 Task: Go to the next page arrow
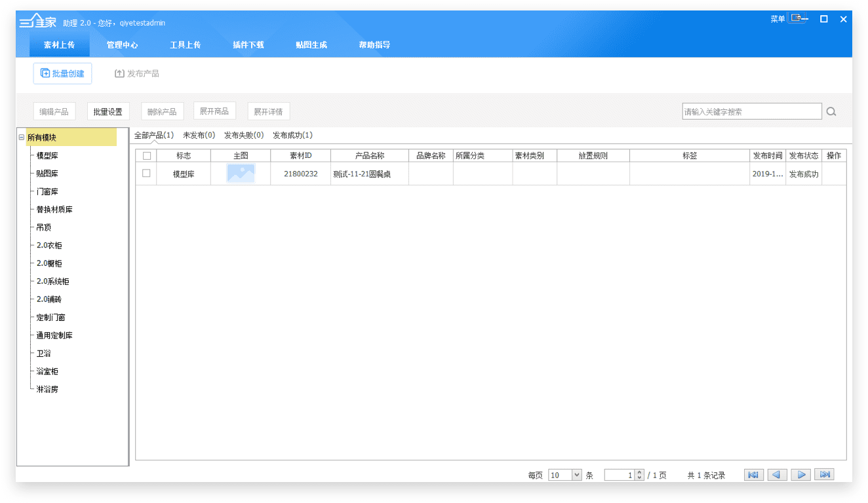(x=801, y=475)
